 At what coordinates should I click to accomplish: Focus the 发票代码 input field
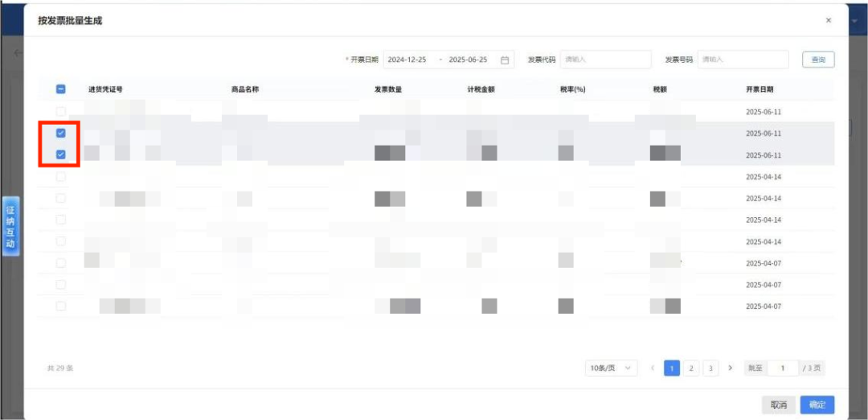click(x=605, y=60)
